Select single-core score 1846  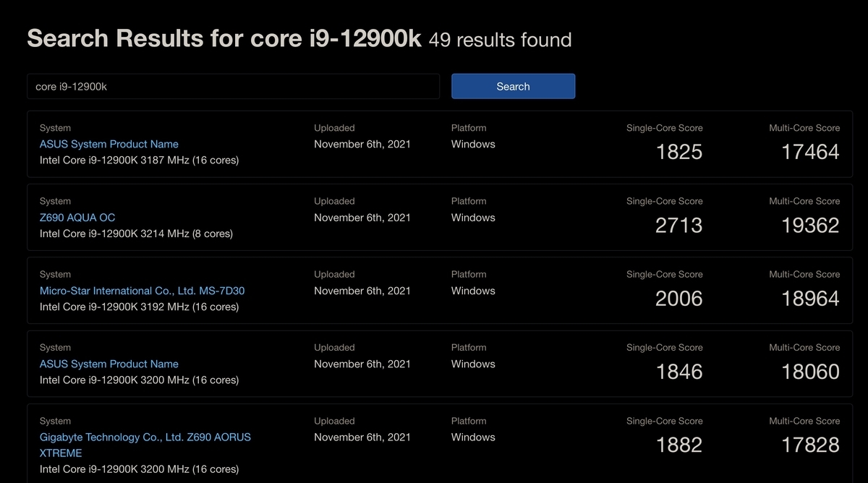[678, 372]
